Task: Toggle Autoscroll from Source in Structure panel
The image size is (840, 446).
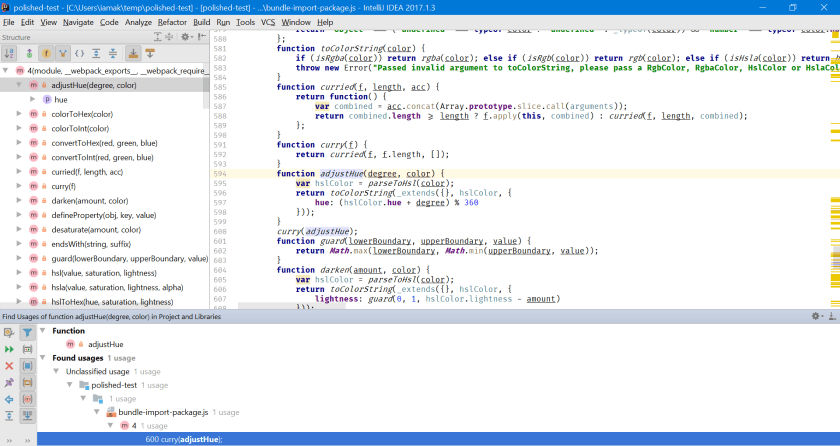Action: (150, 53)
